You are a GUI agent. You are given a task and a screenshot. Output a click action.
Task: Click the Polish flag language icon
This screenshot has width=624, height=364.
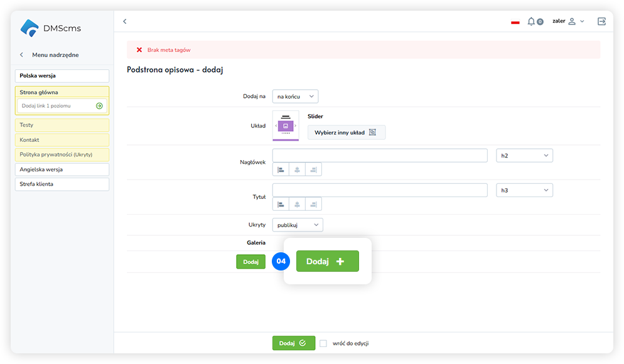tap(515, 22)
